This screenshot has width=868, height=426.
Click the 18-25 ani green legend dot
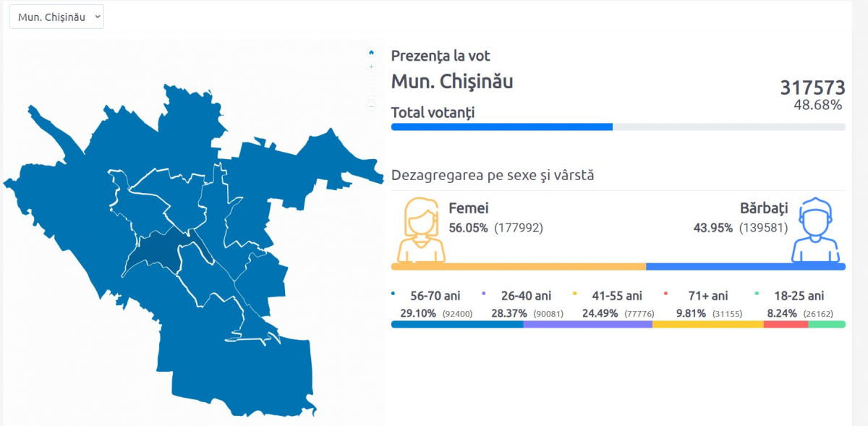[x=757, y=294]
